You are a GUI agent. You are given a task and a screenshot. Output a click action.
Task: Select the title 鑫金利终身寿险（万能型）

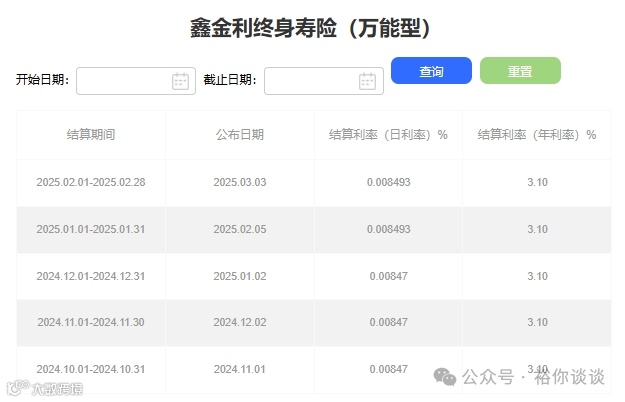310,28
